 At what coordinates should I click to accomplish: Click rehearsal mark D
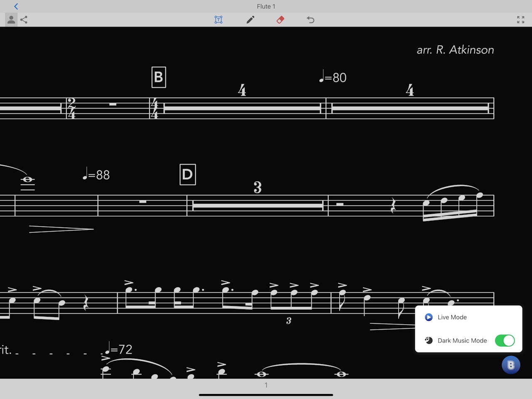[187, 175]
